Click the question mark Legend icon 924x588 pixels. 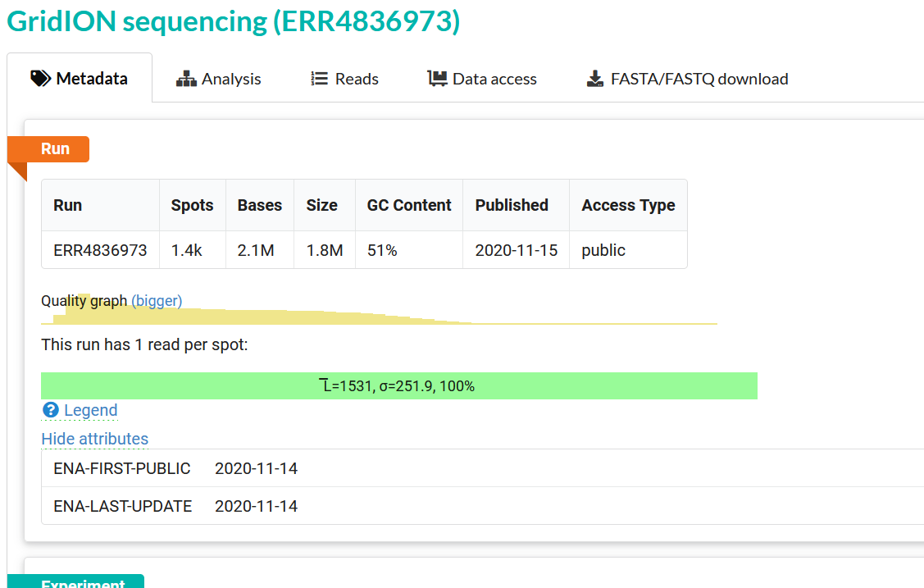click(51, 409)
